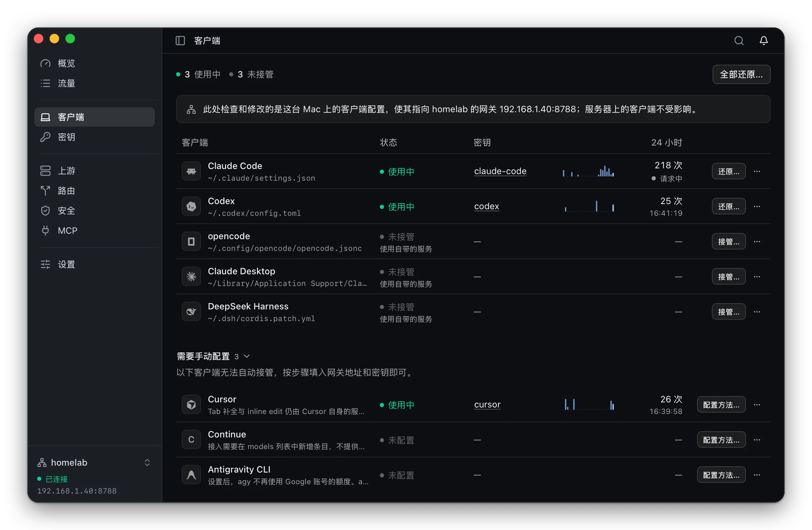Collapse the 需要手动配置 section chevron
Screen dimensions: 812x530
[x=247, y=356]
